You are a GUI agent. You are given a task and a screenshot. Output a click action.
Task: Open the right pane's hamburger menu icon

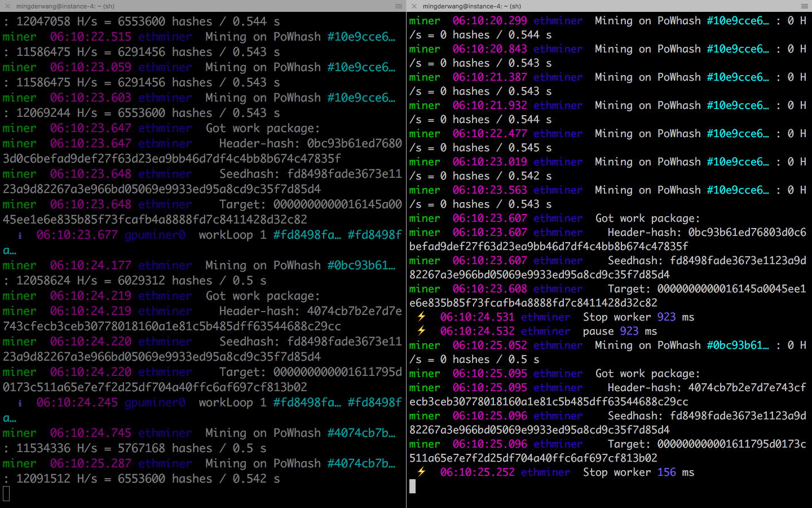[x=805, y=6]
